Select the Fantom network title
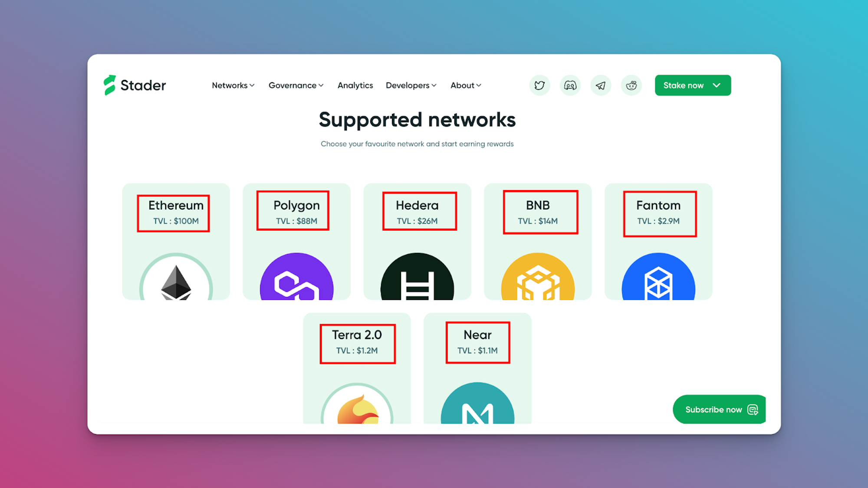The height and width of the screenshot is (488, 868). coord(658,205)
